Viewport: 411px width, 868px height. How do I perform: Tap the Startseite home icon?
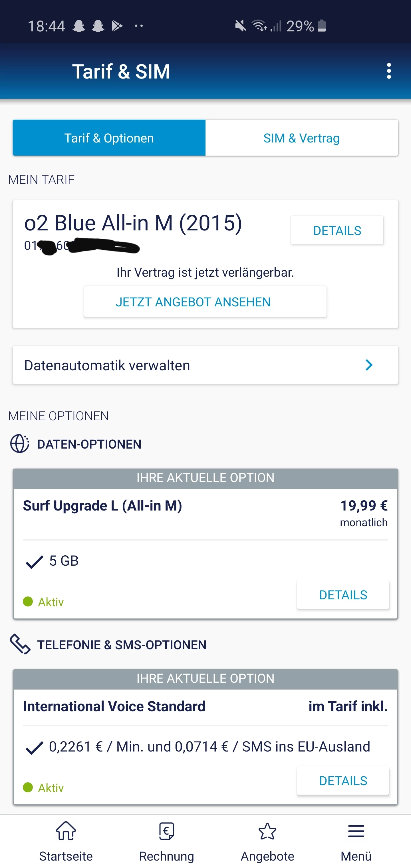66,831
